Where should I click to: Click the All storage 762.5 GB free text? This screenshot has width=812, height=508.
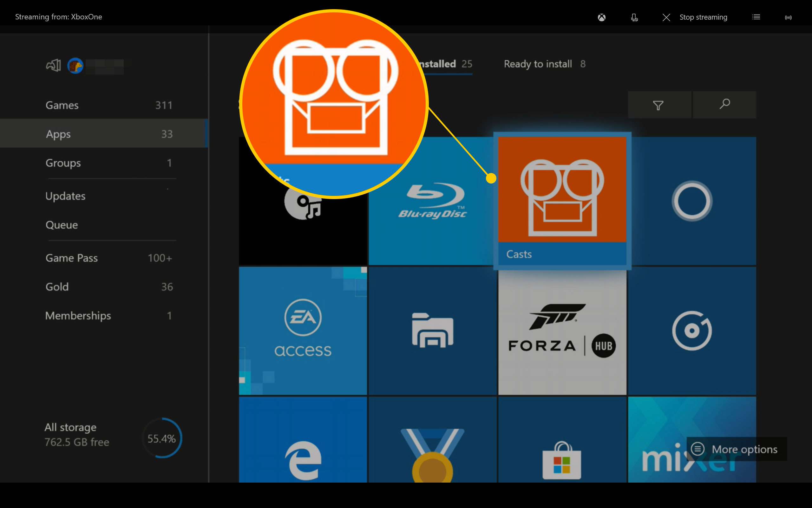click(77, 435)
